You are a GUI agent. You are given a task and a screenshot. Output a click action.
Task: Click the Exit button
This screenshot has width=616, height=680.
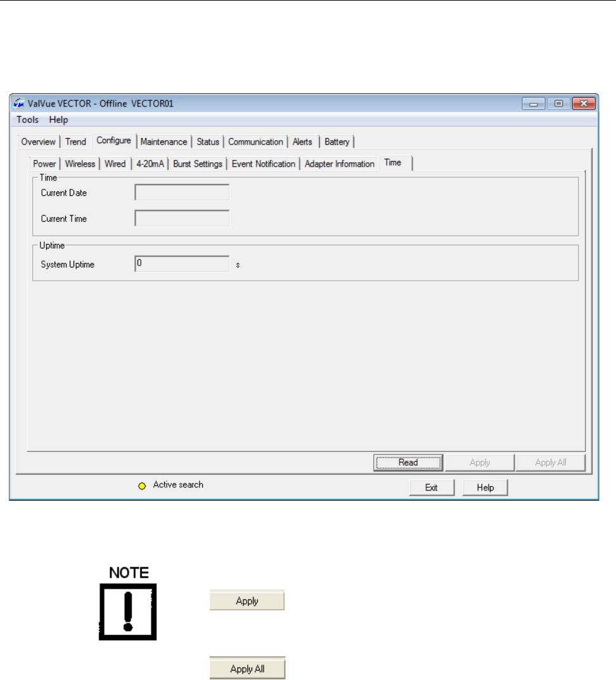tap(432, 487)
